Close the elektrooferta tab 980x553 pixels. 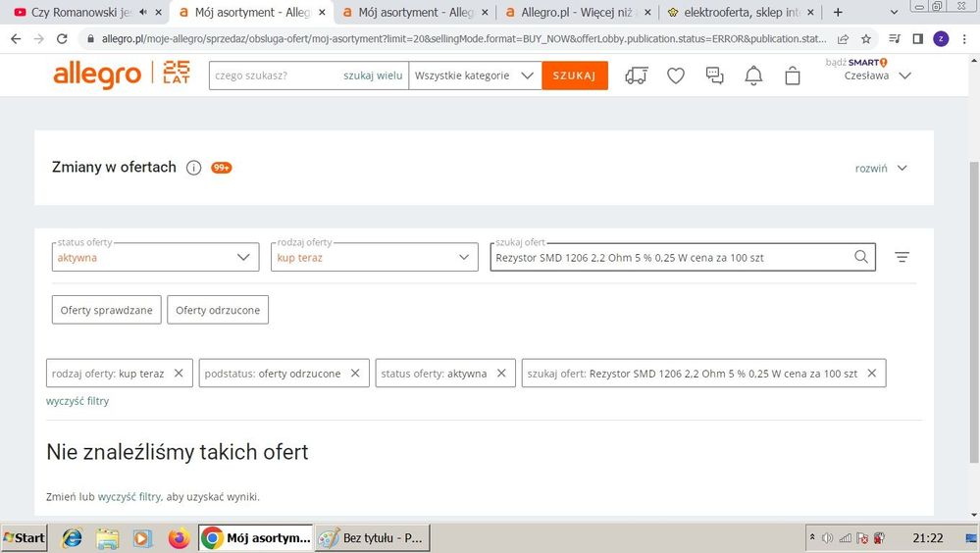(810, 12)
